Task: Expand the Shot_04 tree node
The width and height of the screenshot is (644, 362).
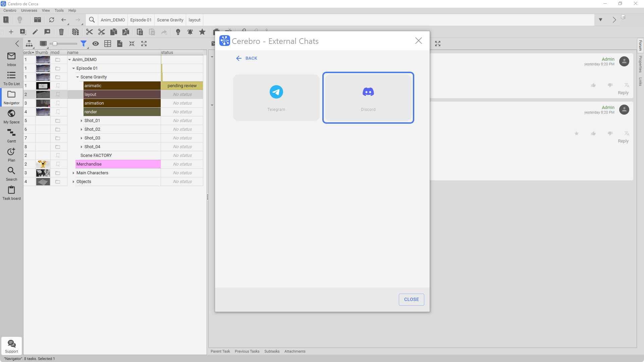Action: [x=82, y=147]
